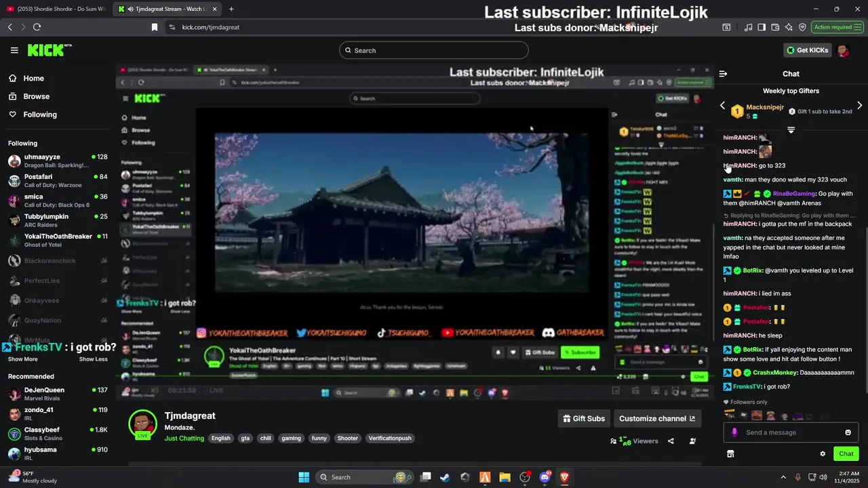Share the Tjmdagreat stream
868x488 pixels.
pos(671,441)
